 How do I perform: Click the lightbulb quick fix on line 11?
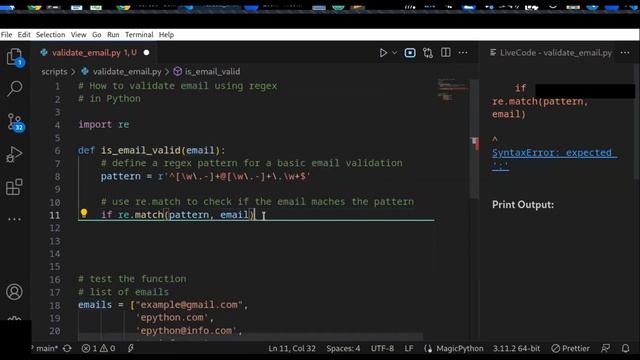point(84,213)
